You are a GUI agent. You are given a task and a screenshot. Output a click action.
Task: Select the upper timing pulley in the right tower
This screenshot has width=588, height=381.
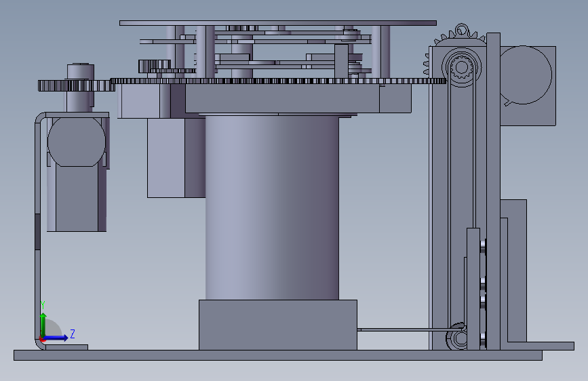pos(462,68)
